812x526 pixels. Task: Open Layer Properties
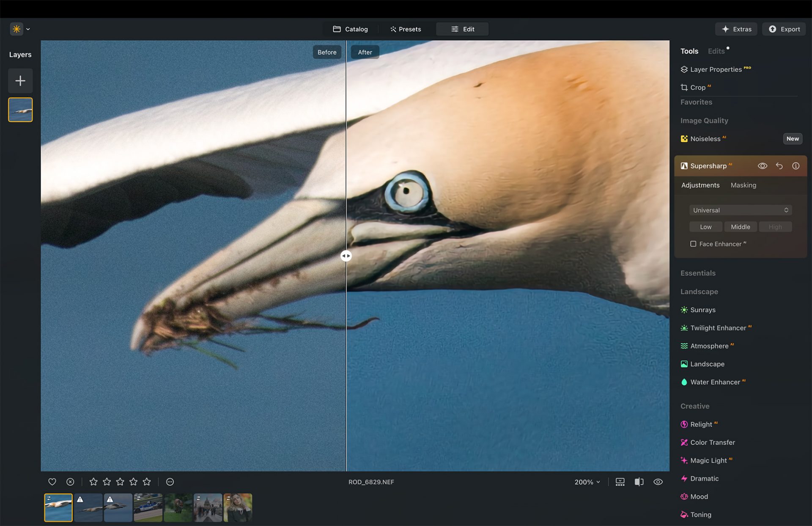click(716, 69)
